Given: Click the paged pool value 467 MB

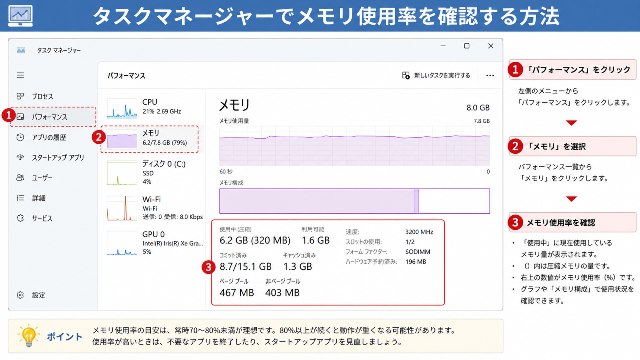Looking at the screenshot, I should (237, 293).
